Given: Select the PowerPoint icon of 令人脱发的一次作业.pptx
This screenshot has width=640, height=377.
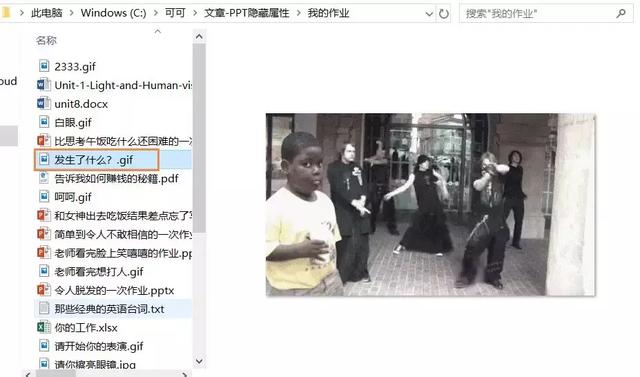Looking at the screenshot, I should (x=44, y=290).
